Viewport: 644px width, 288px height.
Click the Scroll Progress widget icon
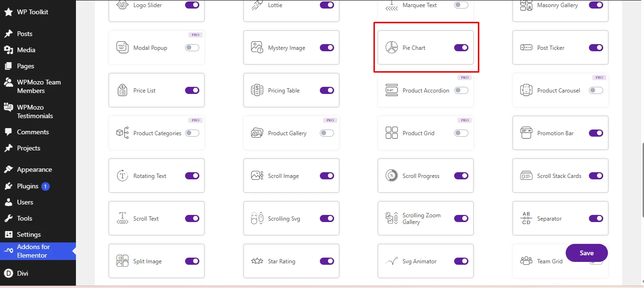[x=392, y=176]
